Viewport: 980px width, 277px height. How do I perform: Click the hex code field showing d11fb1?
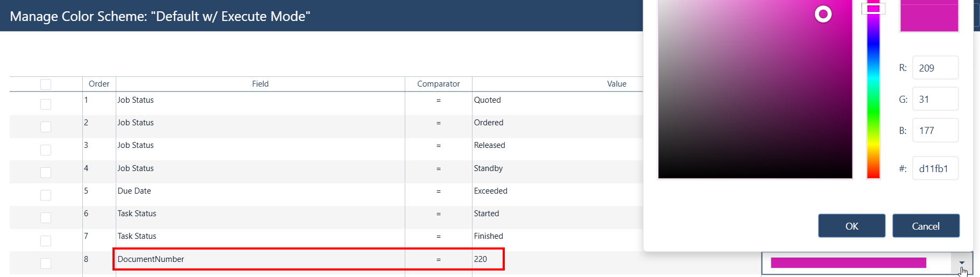tap(935, 168)
